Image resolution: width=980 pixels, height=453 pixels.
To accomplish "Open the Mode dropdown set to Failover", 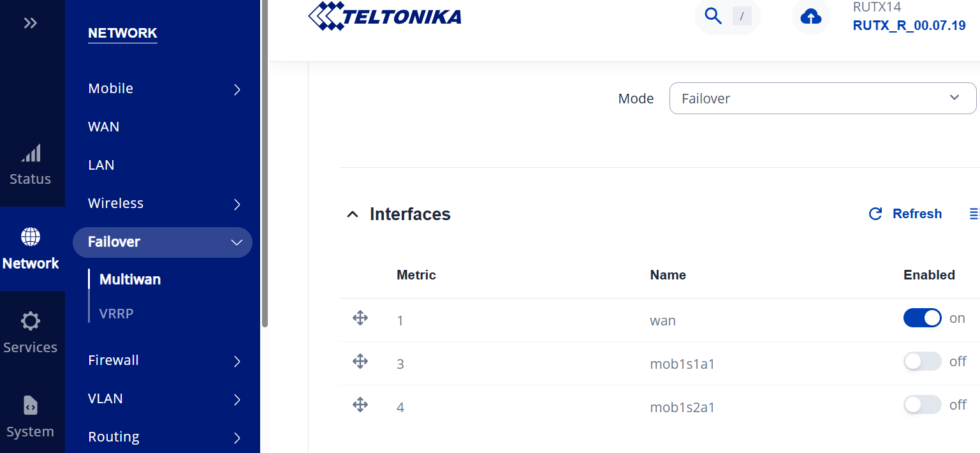I will pyautogui.click(x=823, y=98).
